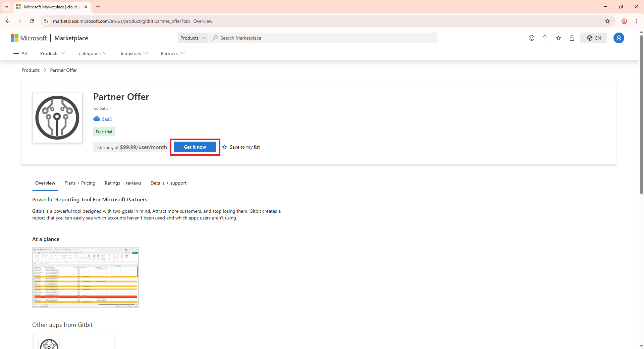The image size is (644, 349).
Task: Click the scrollbar down arrow
Action: pyautogui.click(x=641, y=346)
